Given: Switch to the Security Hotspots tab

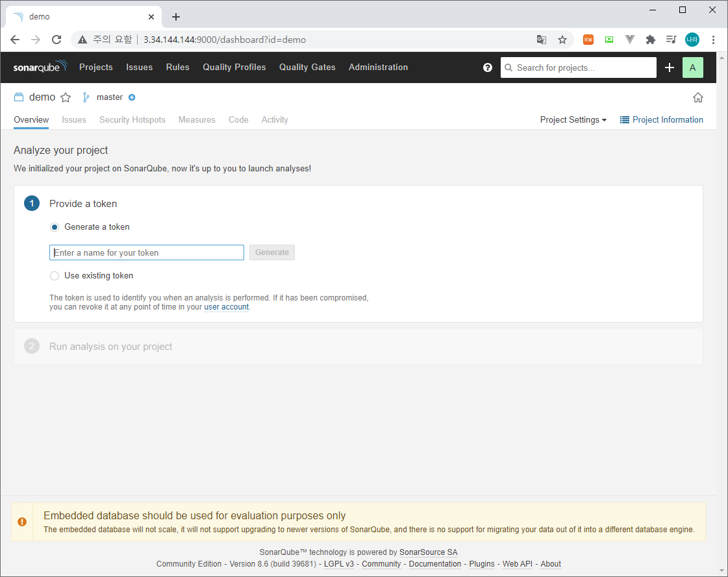Looking at the screenshot, I should 132,120.
